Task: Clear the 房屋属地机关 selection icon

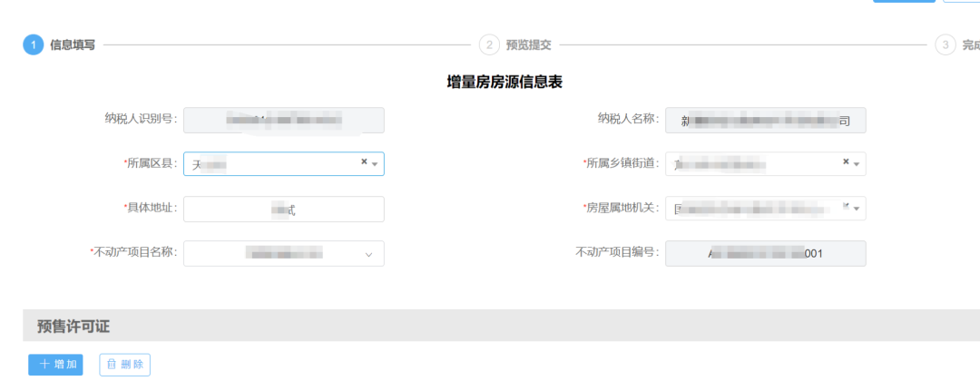Action: [846, 207]
